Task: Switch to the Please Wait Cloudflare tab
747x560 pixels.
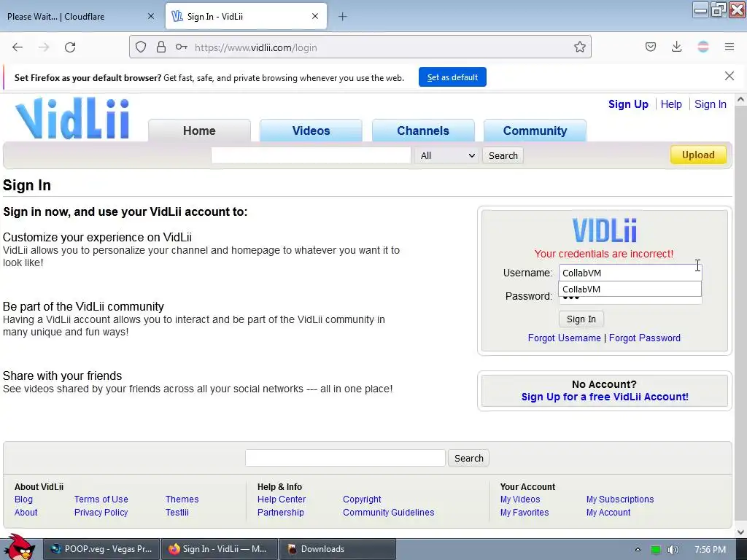Action: 80,17
